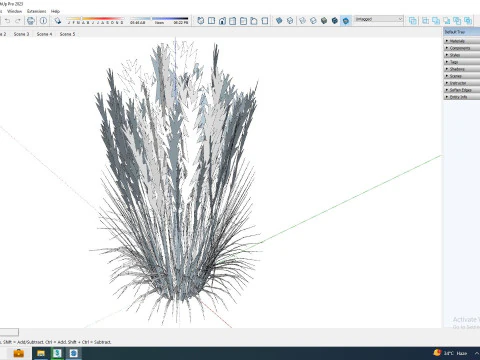
Task: Select Shaded face style
Action: 324,21
